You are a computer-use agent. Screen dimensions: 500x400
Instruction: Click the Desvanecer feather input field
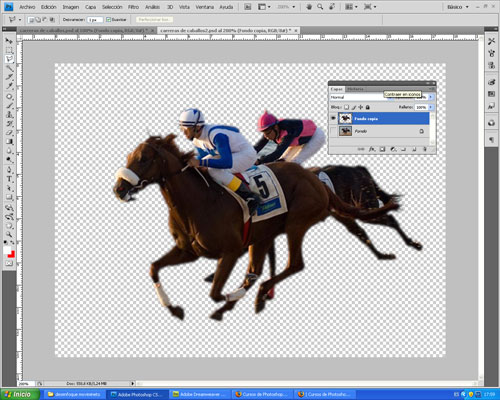coord(95,20)
